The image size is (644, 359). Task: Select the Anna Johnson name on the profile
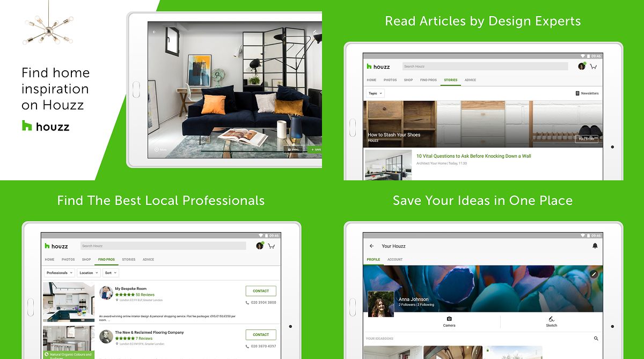click(x=414, y=299)
